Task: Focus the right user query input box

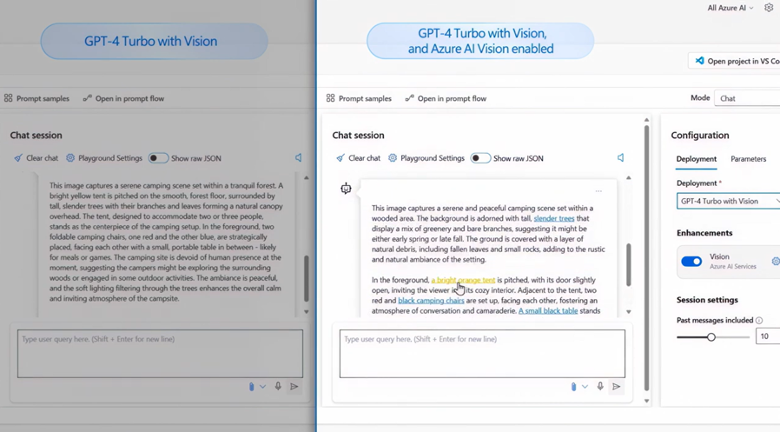Action: pos(482,353)
